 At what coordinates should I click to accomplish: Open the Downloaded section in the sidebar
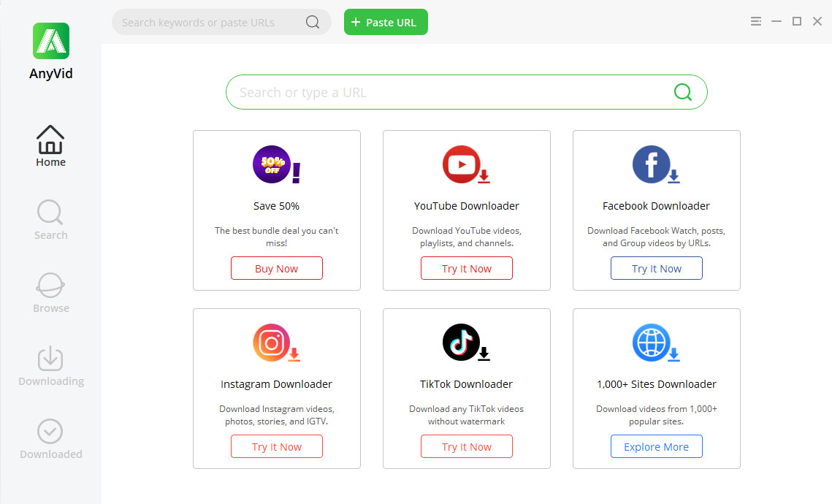(x=50, y=438)
